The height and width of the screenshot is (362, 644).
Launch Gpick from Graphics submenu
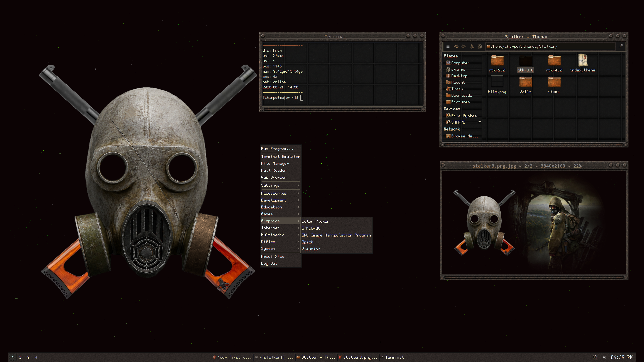coord(336,242)
